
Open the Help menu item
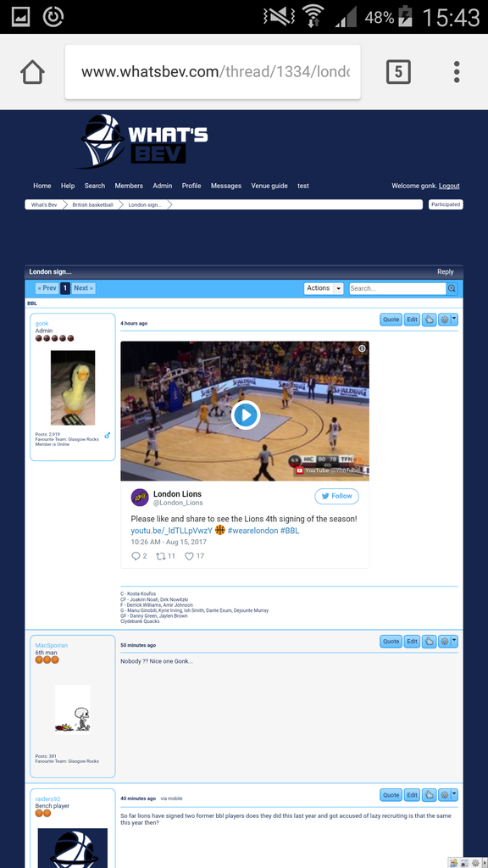pyautogui.click(x=68, y=186)
